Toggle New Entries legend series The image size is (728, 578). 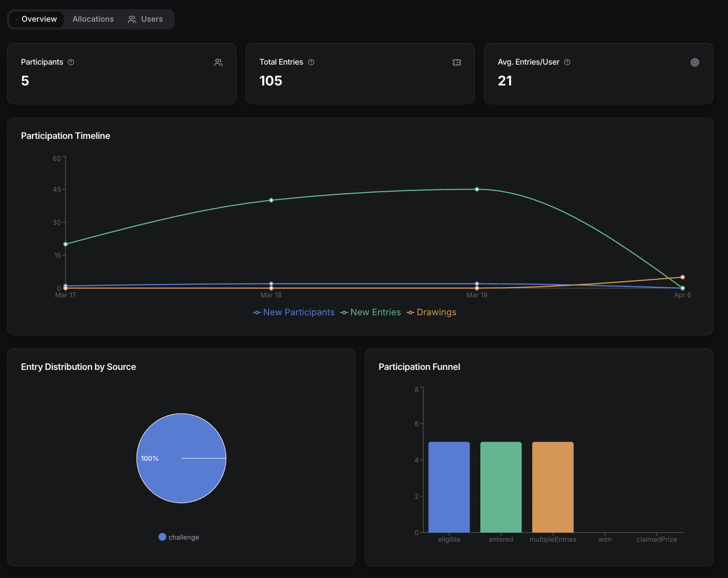(371, 312)
